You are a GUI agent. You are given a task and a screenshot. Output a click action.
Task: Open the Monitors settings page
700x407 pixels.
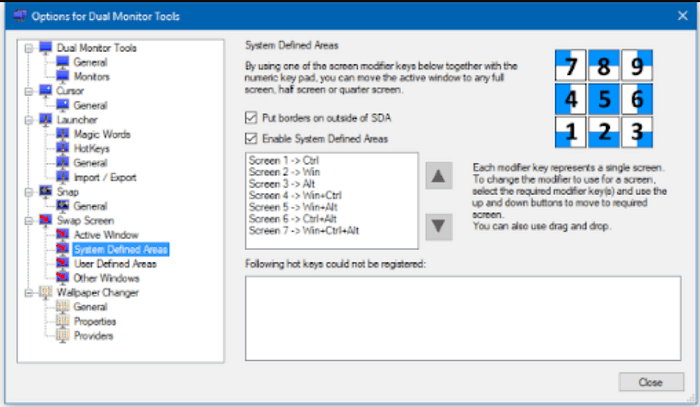(92, 77)
